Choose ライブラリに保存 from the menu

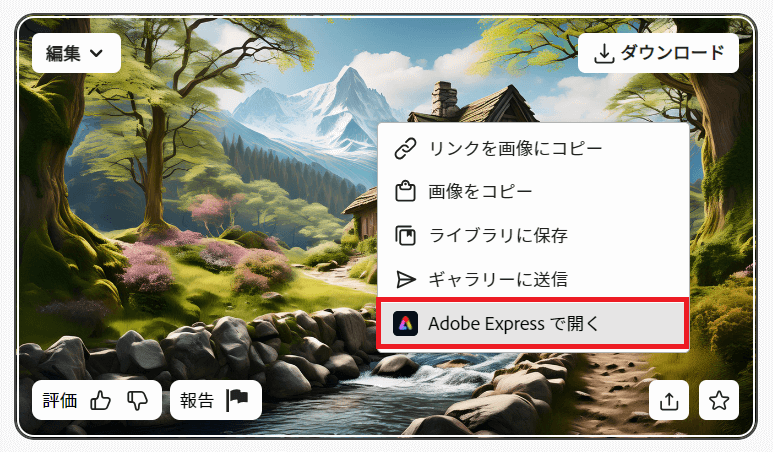click(533, 235)
